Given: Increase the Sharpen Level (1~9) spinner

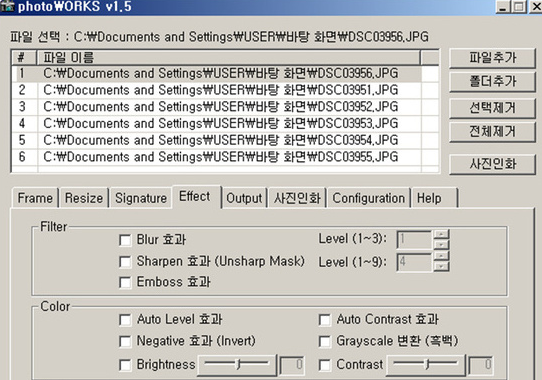Looking at the screenshot, I should [x=441, y=256].
